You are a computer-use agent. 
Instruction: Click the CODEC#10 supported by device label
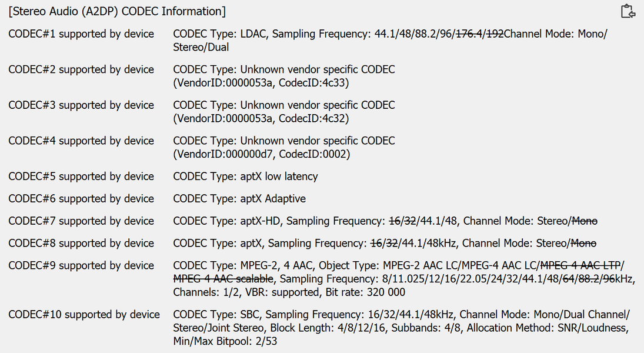(x=84, y=315)
